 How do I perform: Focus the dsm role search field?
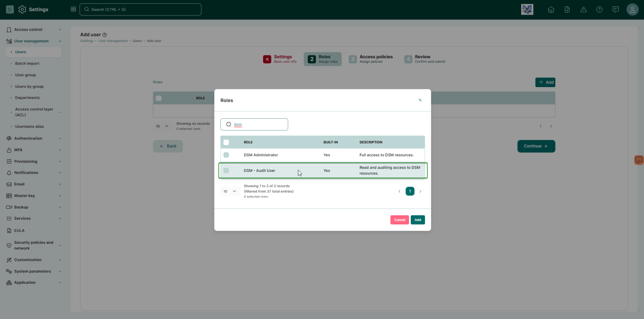[254, 124]
